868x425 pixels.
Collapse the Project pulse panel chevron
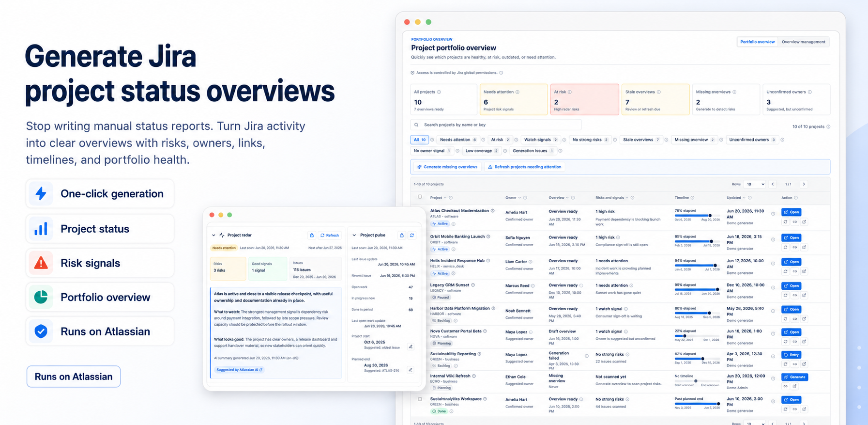(354, 235)
